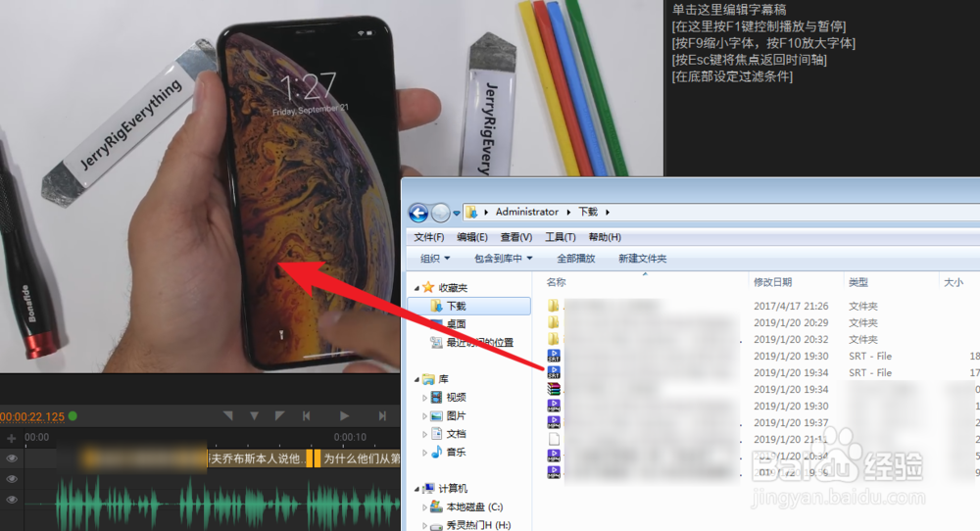Screen dimensions: 980x531
Task: Click the Forward arrow in Explorer
Action: [441, 213]
